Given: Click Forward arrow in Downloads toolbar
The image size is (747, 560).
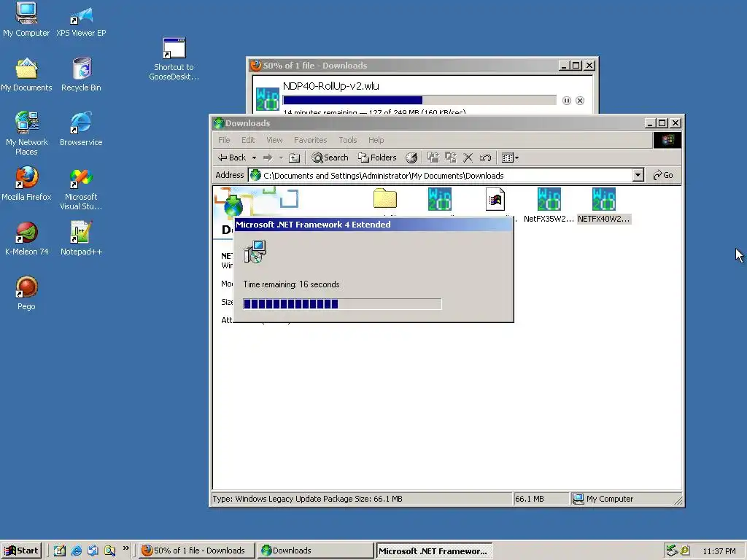Looking at the screenshot, I should 268,157.
